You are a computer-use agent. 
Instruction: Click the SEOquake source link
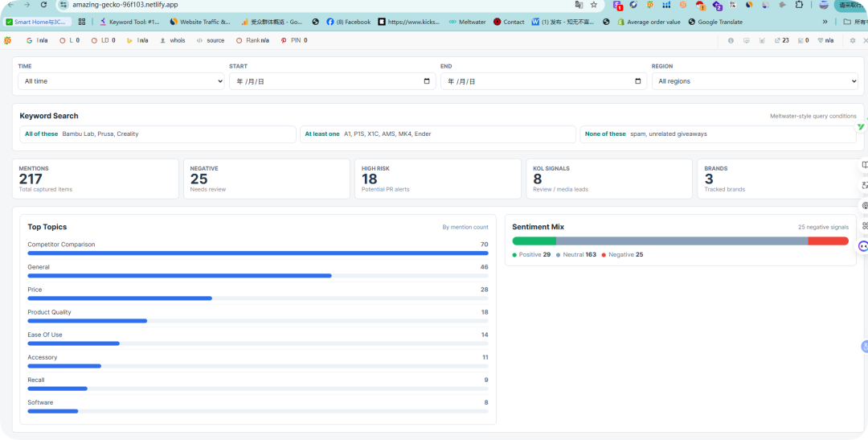(x=211, y=40)
